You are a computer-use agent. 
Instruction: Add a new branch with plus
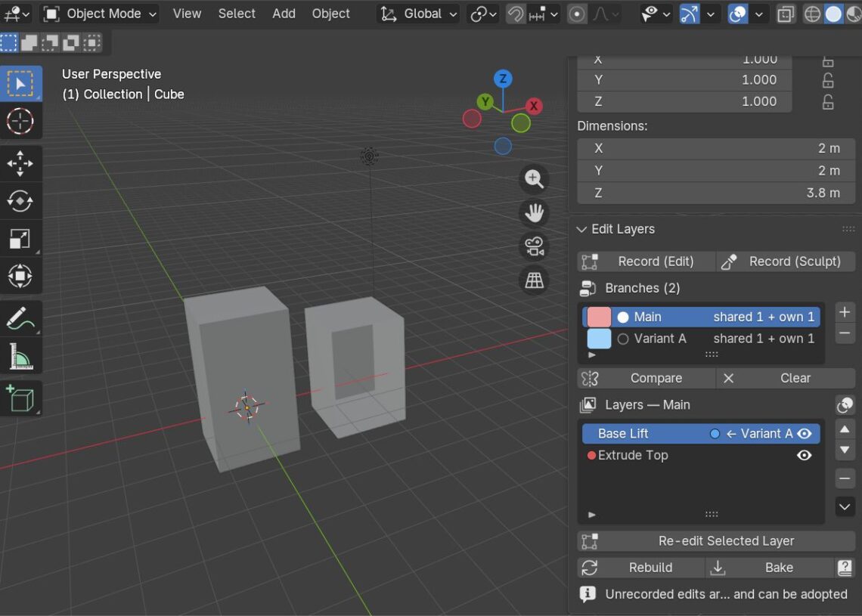pyautogui.click(x=845, y=312)
